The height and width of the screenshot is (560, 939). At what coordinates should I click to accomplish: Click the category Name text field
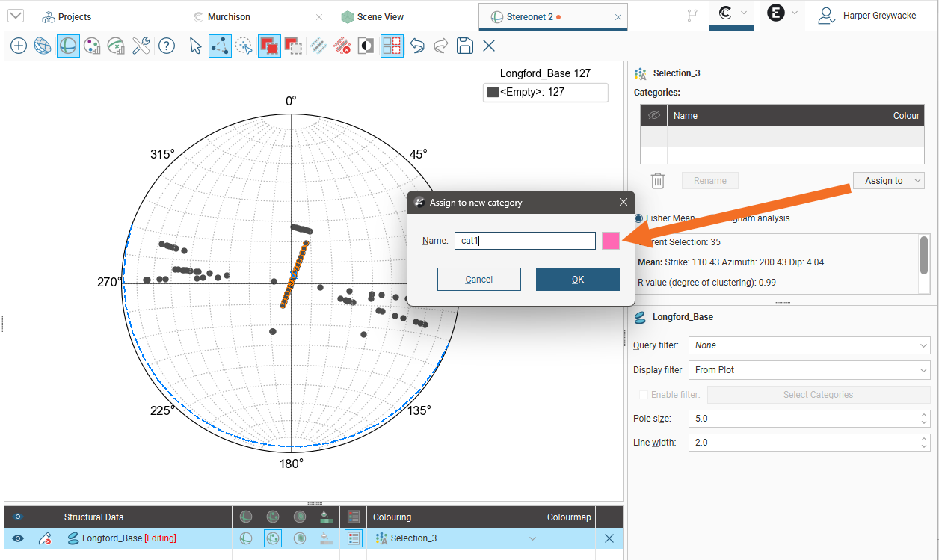tap(524, 241)
